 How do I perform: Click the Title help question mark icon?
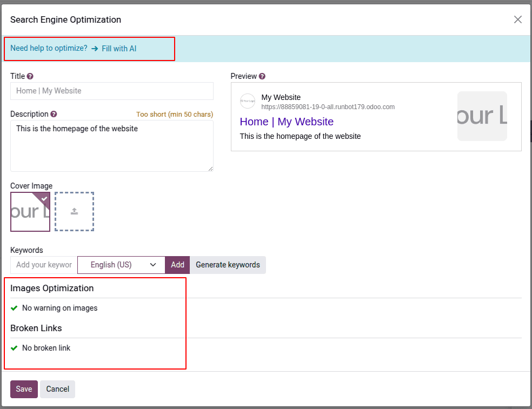tap(30, 77)
